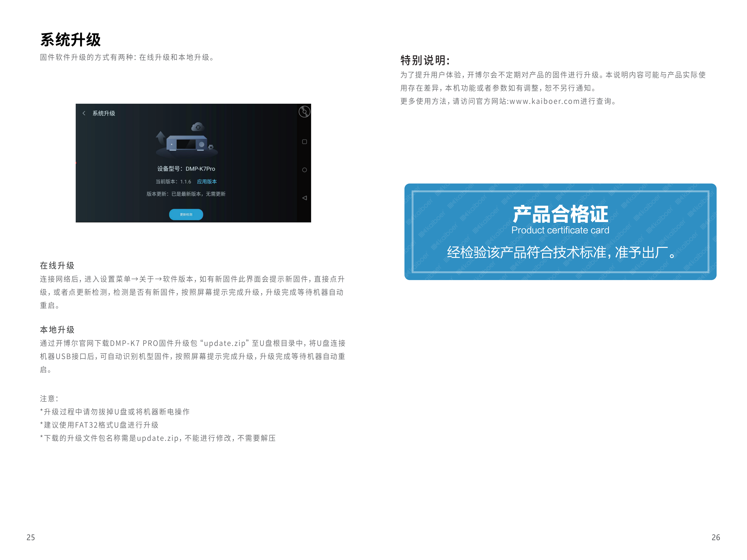
Task: Tap the circle home navigation icon
Action: [304, 170]
